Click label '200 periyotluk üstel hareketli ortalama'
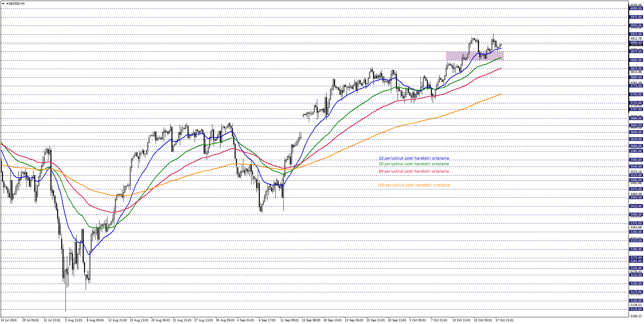The width and height of the screenshot is (644, 324). pos(413,185)
